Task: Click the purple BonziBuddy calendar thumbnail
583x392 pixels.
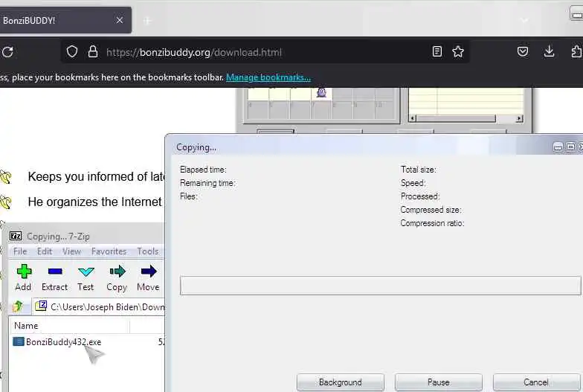Action: pos(321,92)
